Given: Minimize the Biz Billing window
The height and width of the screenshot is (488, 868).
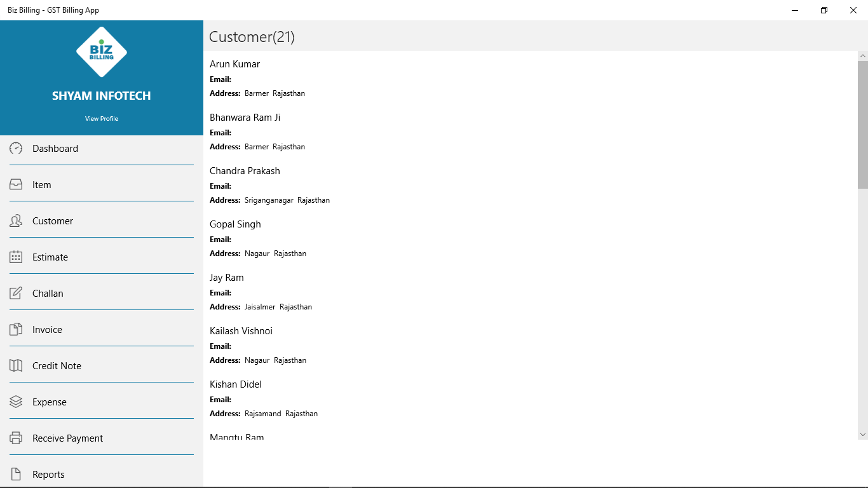Looking at the screenshot, I should [x=795, y=10].
